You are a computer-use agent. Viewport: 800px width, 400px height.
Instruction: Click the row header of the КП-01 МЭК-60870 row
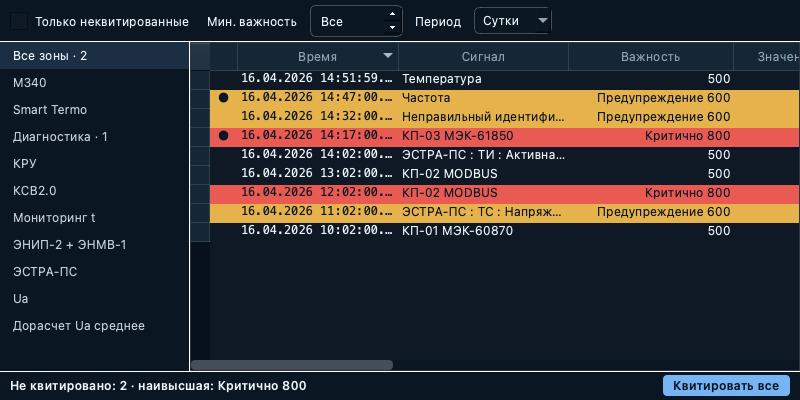(x=200, y=231)
